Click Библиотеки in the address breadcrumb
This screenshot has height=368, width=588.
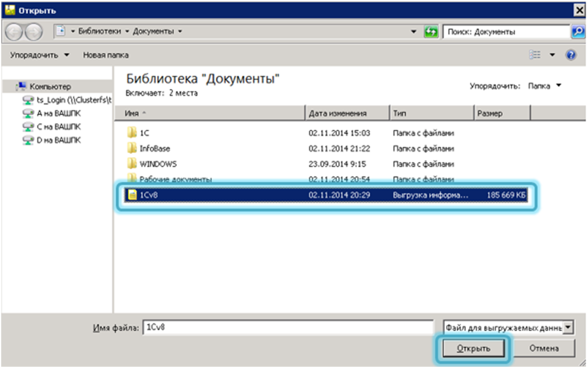click(99, 31)
